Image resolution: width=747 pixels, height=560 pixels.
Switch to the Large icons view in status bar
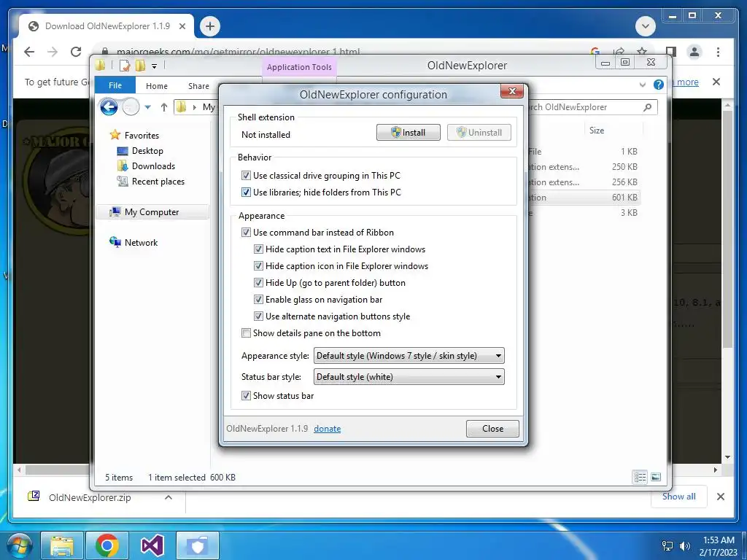[x=656, y=477]
